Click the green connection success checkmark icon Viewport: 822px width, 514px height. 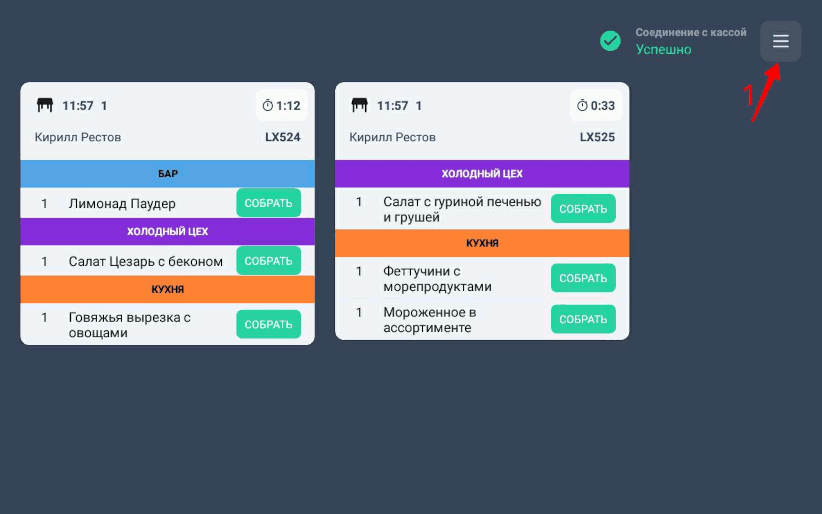click(x=610, y=41)
